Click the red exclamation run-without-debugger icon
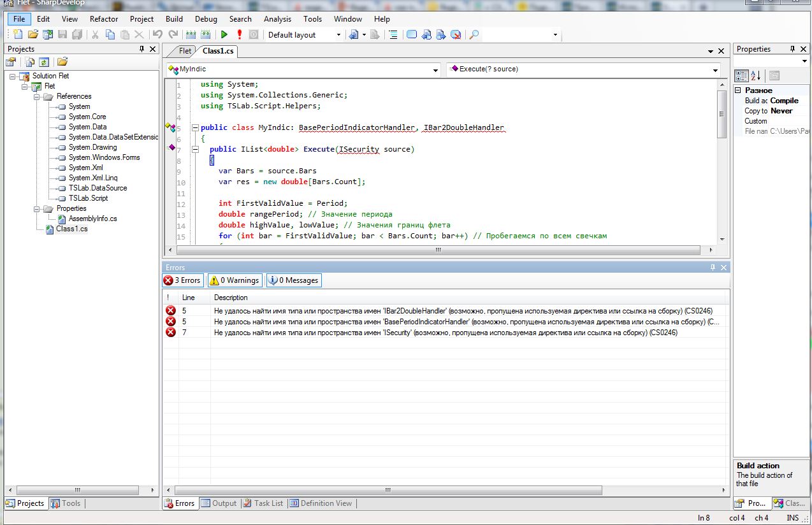The height and width of the screenshot is (525, 812). coord(239,35)
